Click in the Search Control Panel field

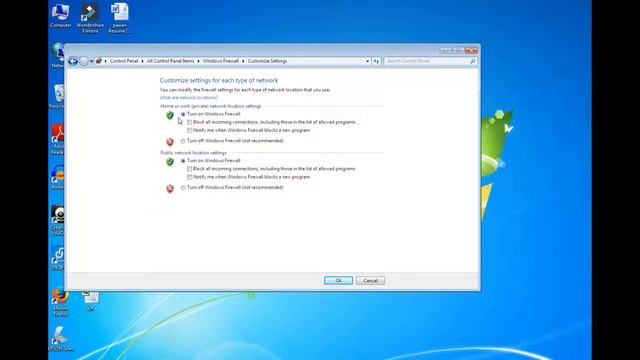tap(426, 61)
